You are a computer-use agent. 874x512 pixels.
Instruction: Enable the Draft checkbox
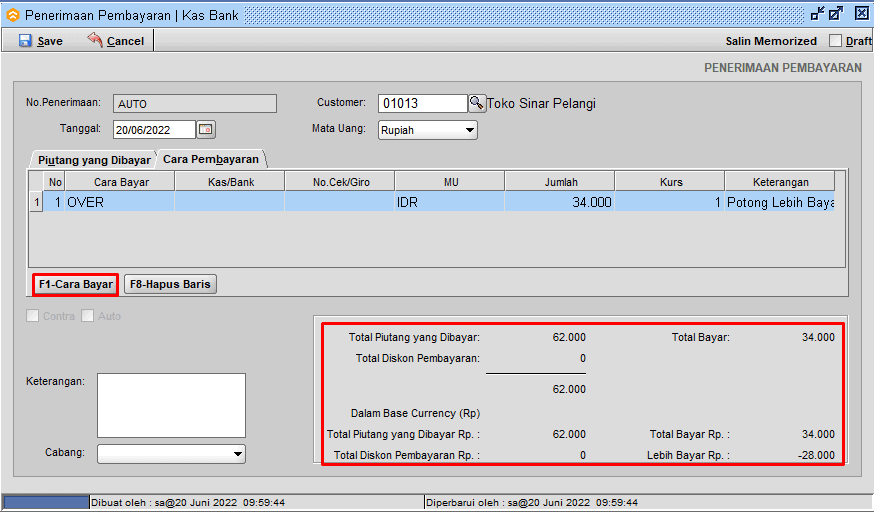click(x=836, y=41)
